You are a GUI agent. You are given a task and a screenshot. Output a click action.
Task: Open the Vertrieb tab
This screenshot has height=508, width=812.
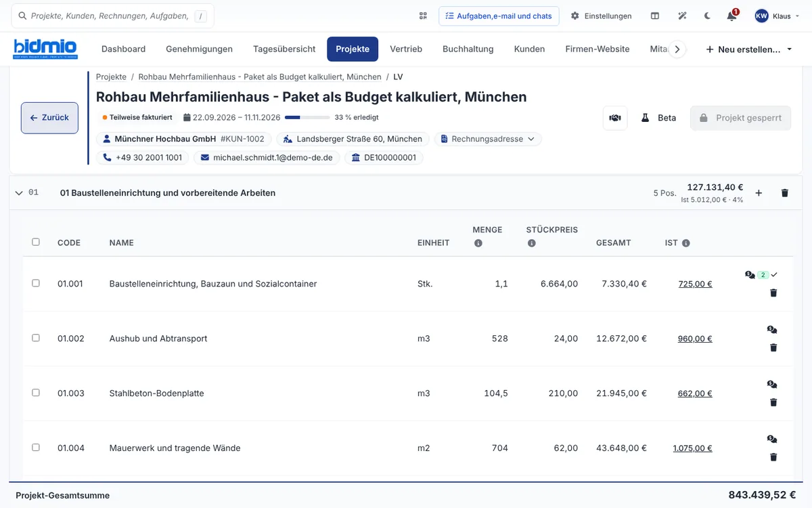tap(406, 49)
